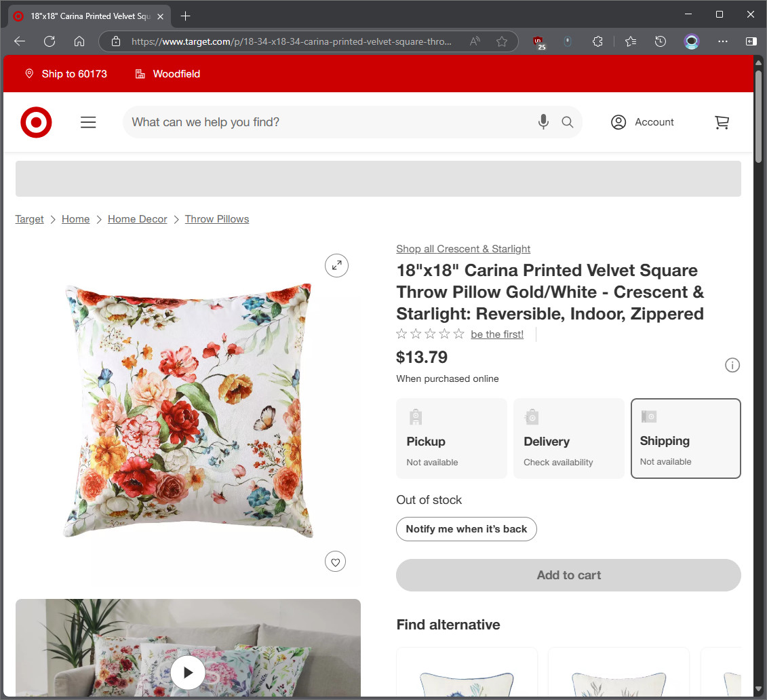Open browser Settings and more menu
The width and height of the screenshot is (767, 700).
[x=722, y=41]
